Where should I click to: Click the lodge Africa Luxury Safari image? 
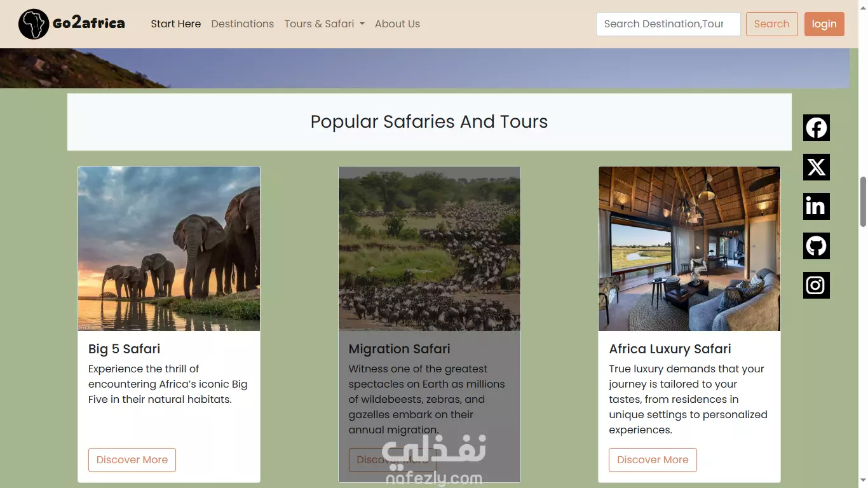coord(689,248)
